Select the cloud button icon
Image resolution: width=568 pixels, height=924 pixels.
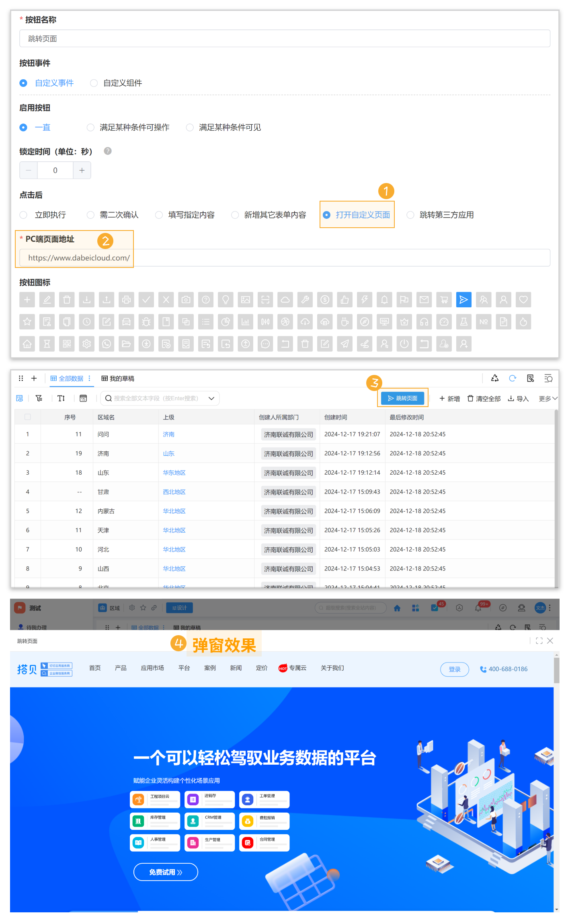click(285, 300)
